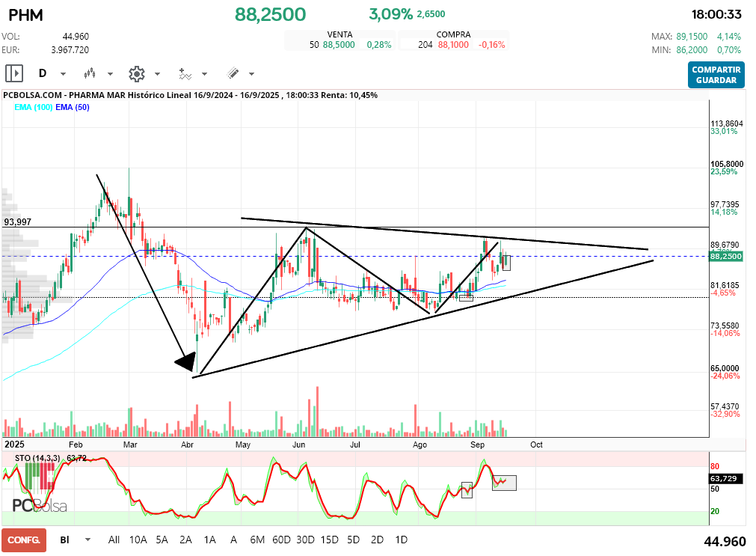Click the MAX value 89,1500
Image resolution: width=756 pixels, height=556 pixels.
pos(692,37)
